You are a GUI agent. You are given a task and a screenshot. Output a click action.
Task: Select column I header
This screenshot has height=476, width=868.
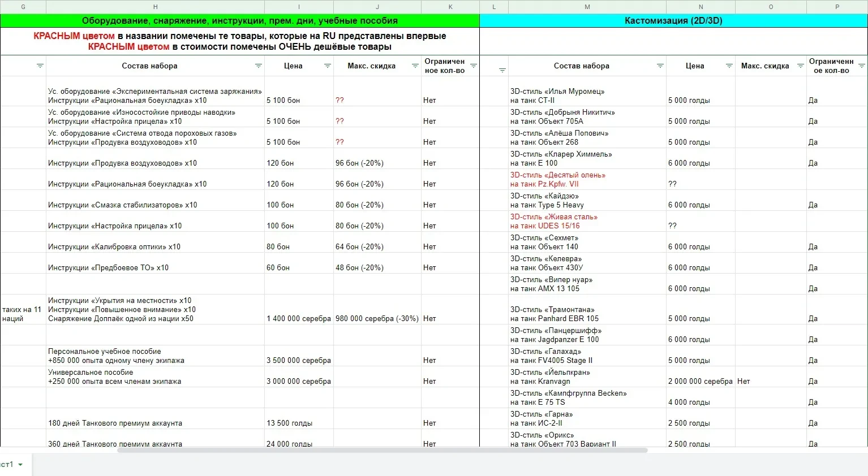pos(299,7)
